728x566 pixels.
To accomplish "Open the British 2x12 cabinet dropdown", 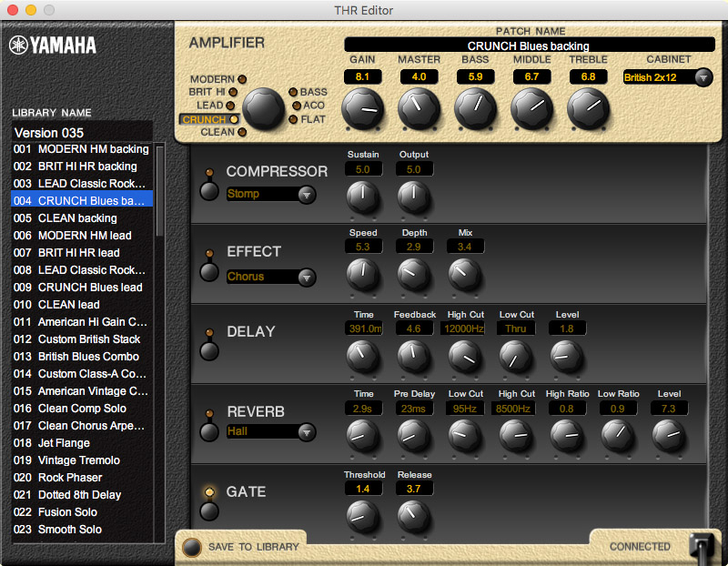I will pos(668,77).
